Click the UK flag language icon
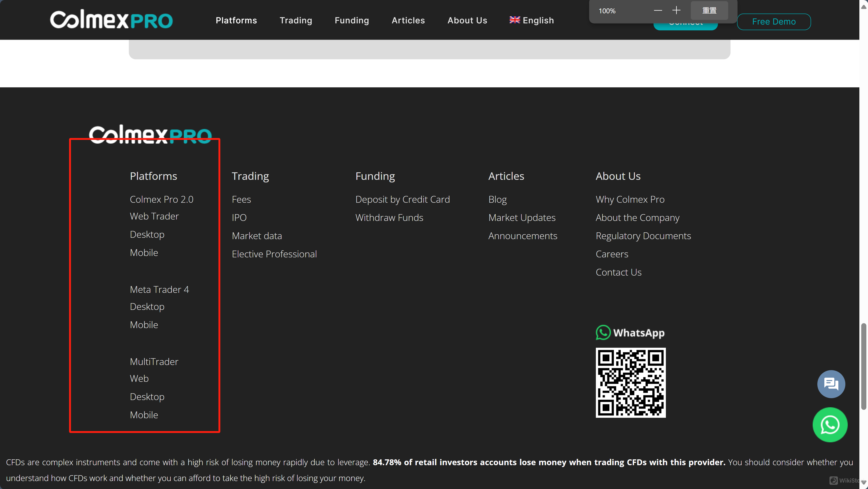 pos(515,20)
